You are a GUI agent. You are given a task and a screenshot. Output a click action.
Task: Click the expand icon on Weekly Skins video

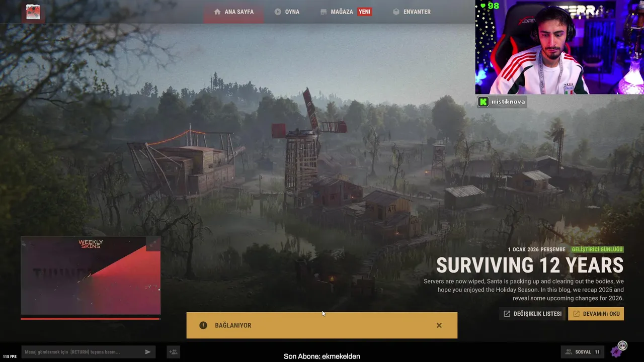[x=153, y=244]
